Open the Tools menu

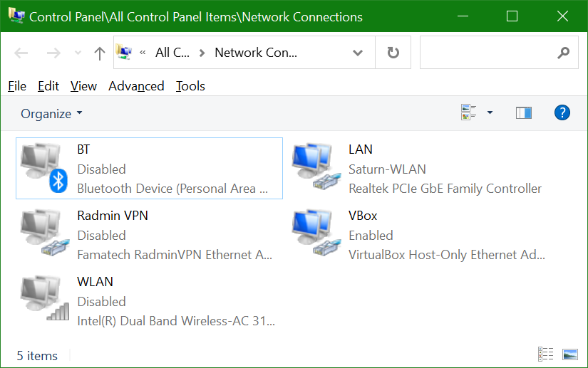pos(190,86)
